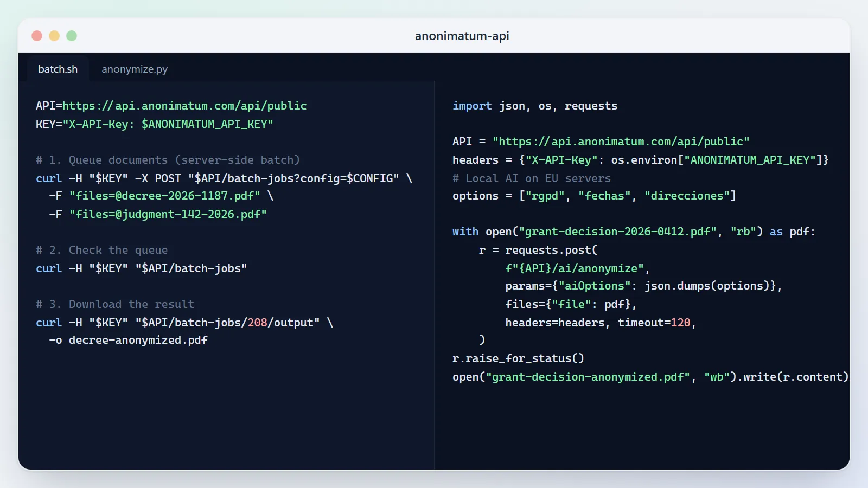
Task: Click the headers=headers, timeout=120 line
Action: tap(601, 323)
